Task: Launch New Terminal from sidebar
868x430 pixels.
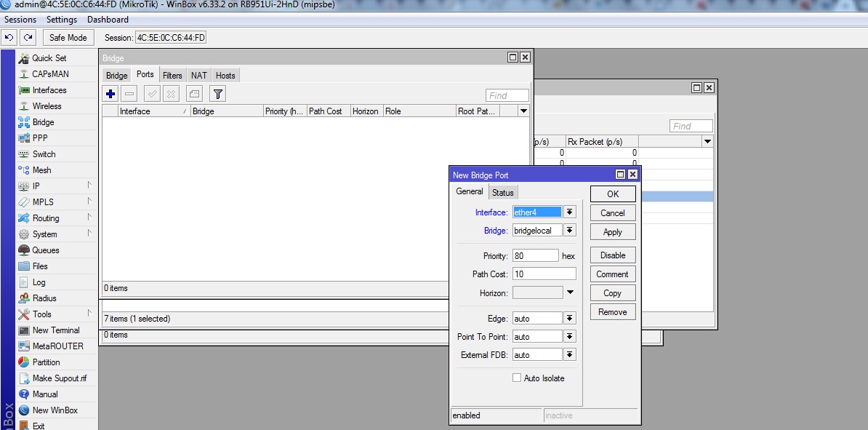Action: (56, 330)
